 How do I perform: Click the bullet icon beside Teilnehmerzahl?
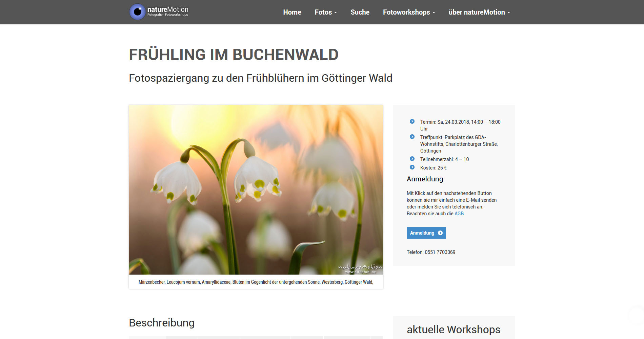coord(412,159)
